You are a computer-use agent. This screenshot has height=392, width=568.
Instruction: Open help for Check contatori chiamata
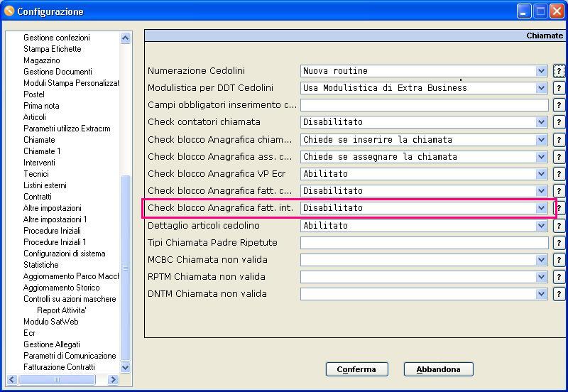click(x=559, y=122)
